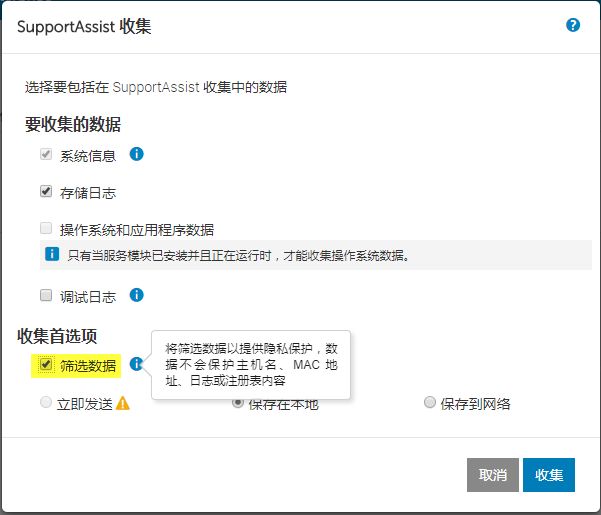Toggle the 系统信息 checkbox
This screenshot has width=601, height=515.
click(x=46, y=155)
